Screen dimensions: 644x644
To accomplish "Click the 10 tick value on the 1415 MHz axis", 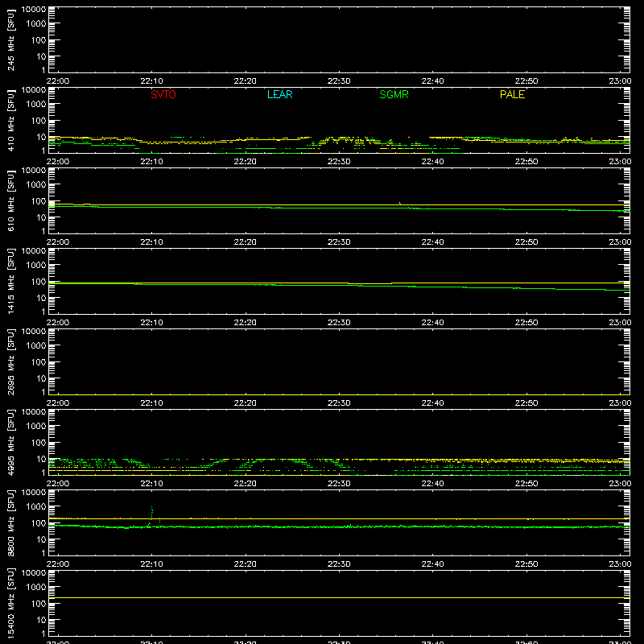I will click(41, 298).
